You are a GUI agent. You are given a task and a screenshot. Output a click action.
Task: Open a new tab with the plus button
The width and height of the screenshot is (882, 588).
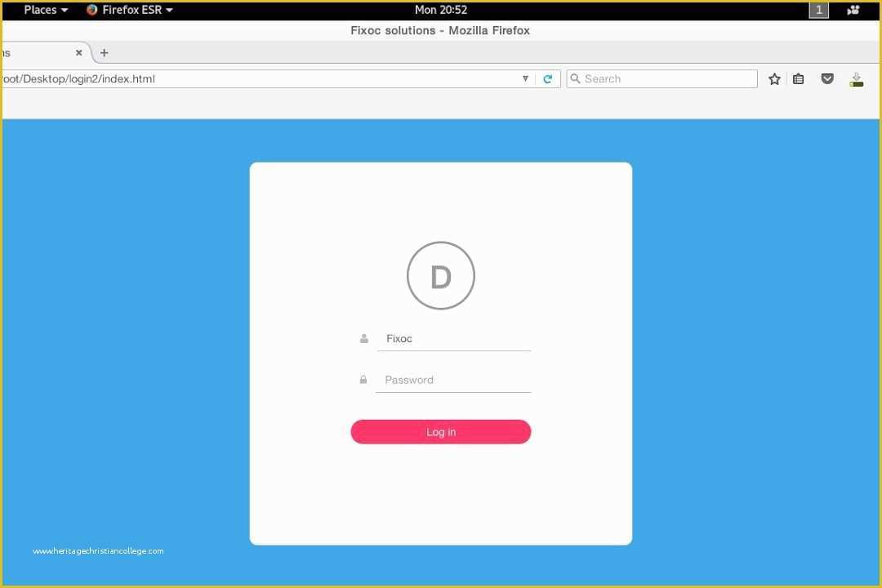click(x=104, y=52)
